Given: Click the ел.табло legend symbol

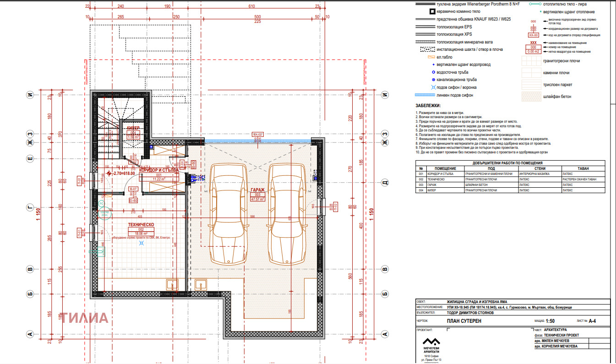Looking at the screenshot, I should tap(431, 57).
